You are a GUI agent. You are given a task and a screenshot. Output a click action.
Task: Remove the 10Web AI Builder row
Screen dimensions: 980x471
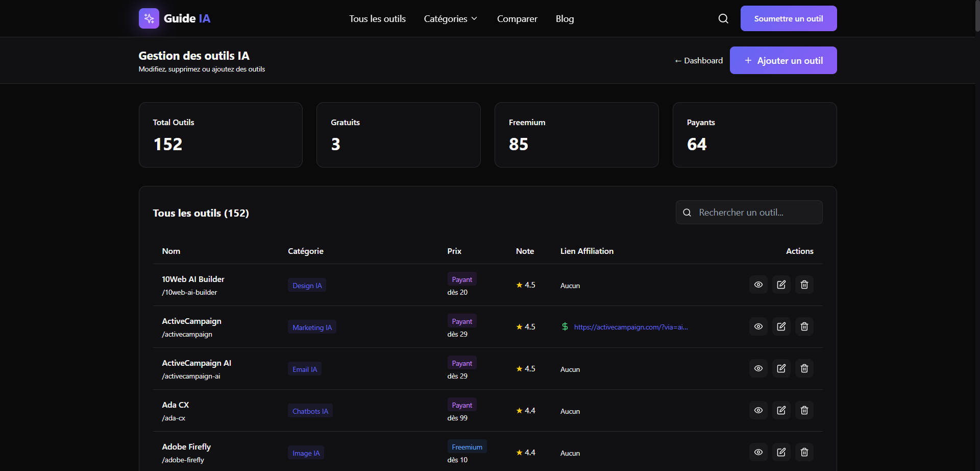804,285
